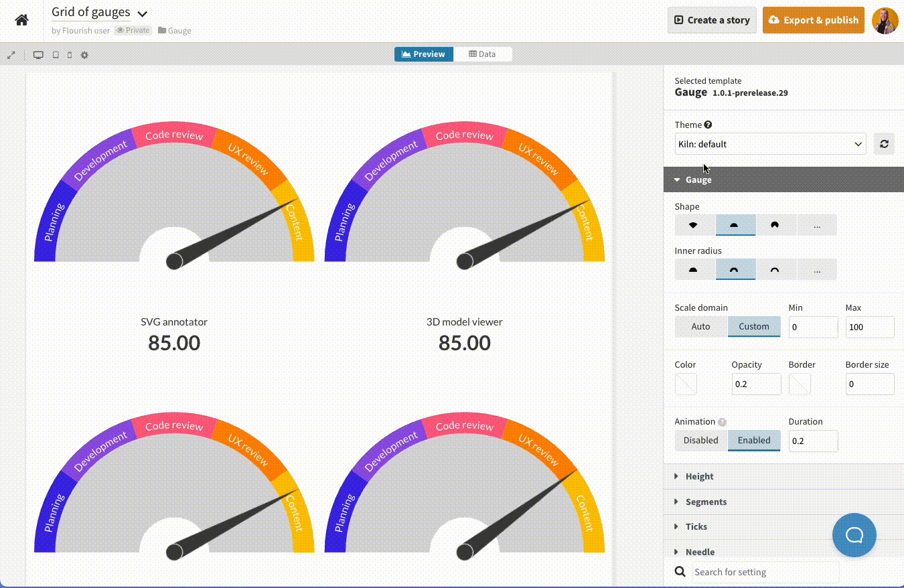This screenshot has width=904, height=588.
Task: Select Auto for the scale domain
Action: point(700,326)
